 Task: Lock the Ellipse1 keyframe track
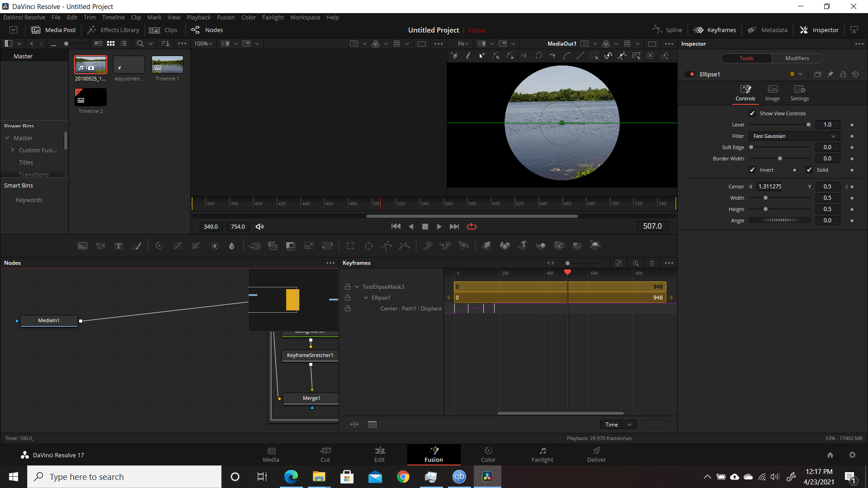point(347,298)
